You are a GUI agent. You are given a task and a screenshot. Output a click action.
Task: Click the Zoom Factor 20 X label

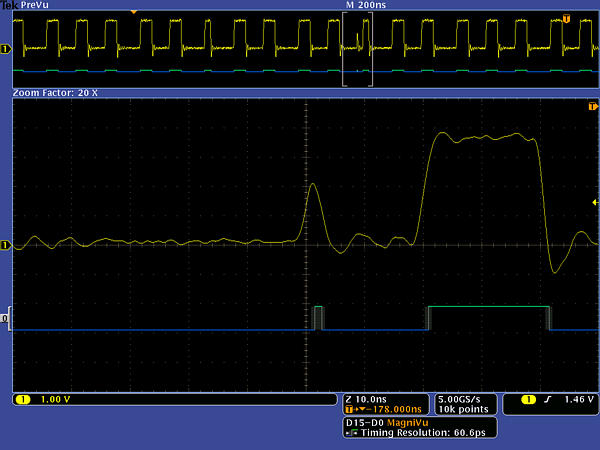55,92
